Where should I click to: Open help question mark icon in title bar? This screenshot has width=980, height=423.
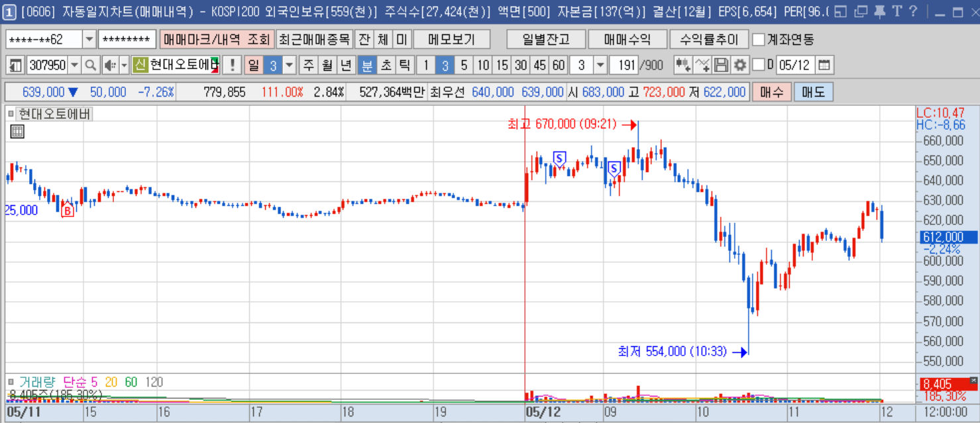914,11
